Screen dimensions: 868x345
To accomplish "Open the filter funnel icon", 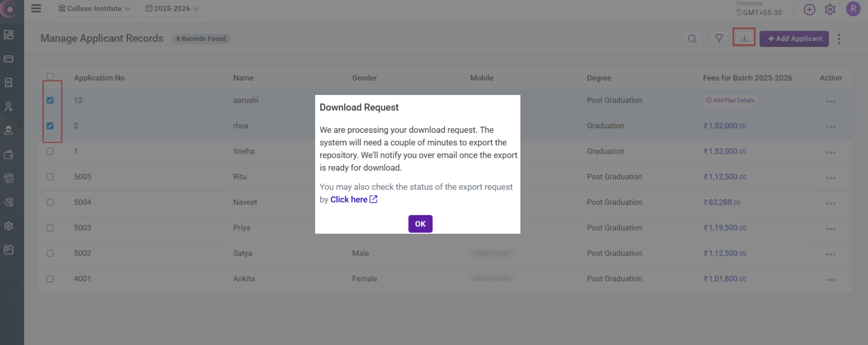I will [718, 39].
